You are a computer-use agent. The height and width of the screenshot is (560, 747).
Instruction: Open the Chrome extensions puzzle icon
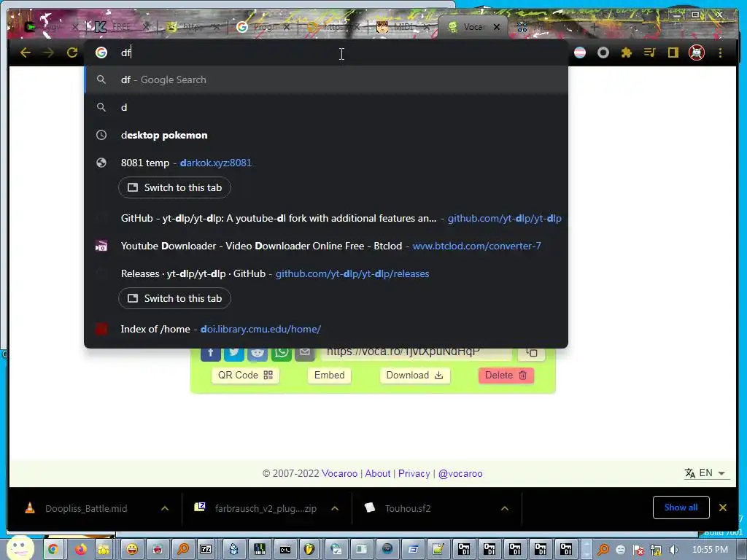pos(627,52)
